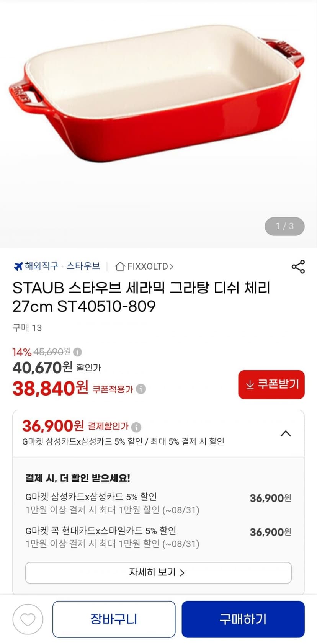317x644 pixels.
Task: Open 스타우브 brand link
Action: 83,266
